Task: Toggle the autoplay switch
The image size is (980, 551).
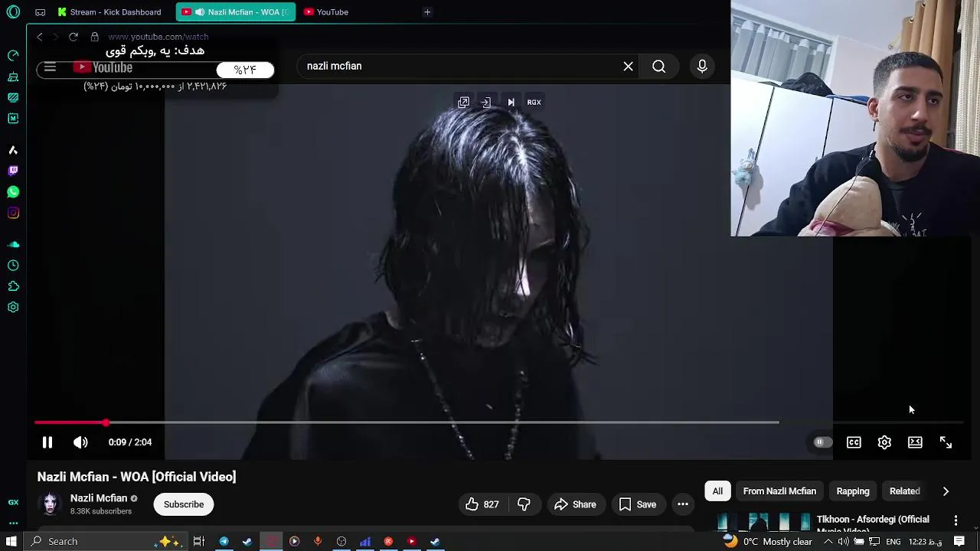Action: pyautogui.click(x=822, y=442)
